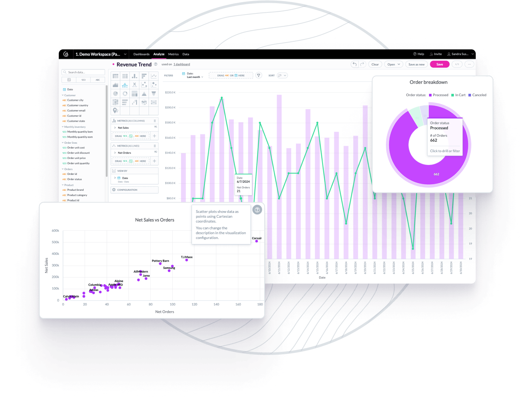Collapse the Customer group in catalog
The height and width of the screenshot is (406, 532).
tap(69, 95)
